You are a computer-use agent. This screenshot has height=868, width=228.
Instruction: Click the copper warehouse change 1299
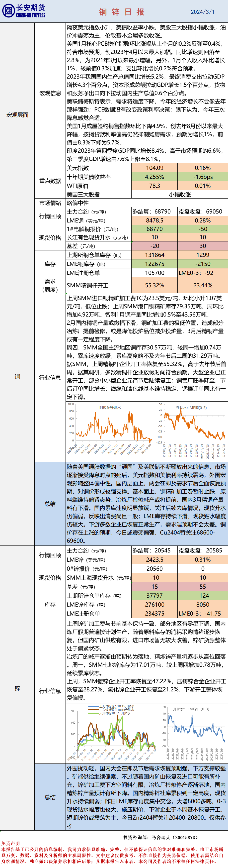coord(203,255)
